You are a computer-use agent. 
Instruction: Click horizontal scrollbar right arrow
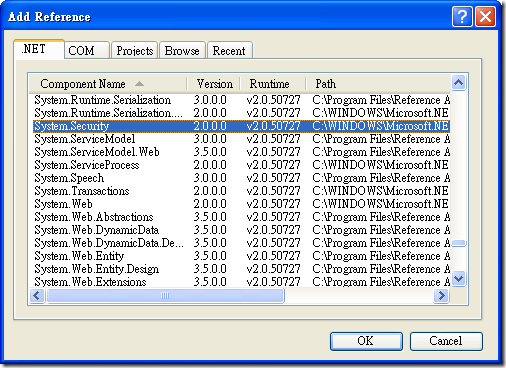pos(442,295)
